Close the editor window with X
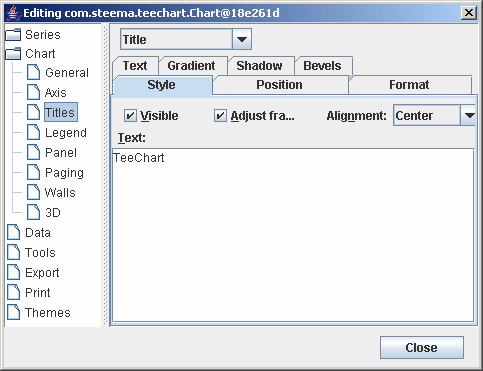The image size is (483, 371). (x=469, y=13)
